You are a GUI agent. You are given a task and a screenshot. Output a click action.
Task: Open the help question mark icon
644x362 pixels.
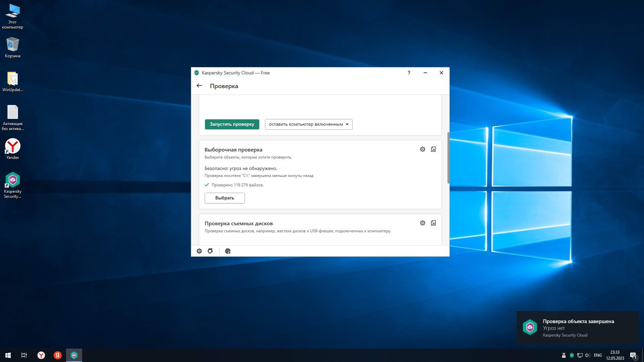click(x=409, y=73)
